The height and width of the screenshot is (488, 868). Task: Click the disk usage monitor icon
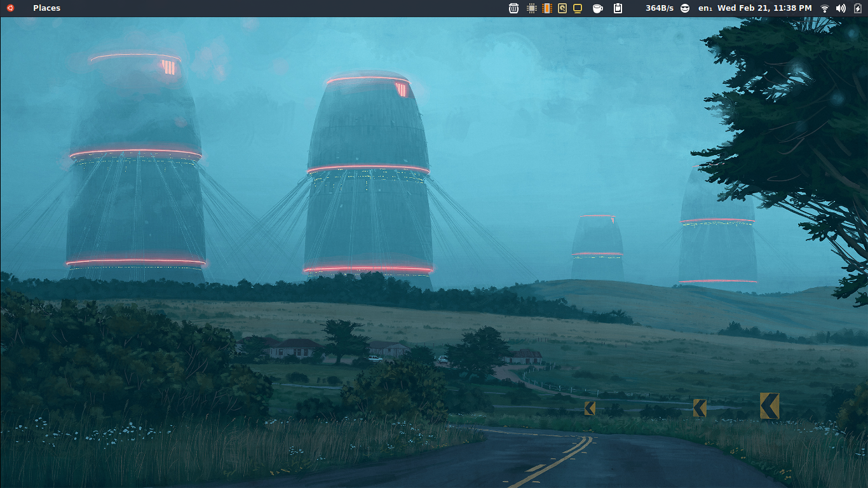pyautogui.click(x=562, y=8)
